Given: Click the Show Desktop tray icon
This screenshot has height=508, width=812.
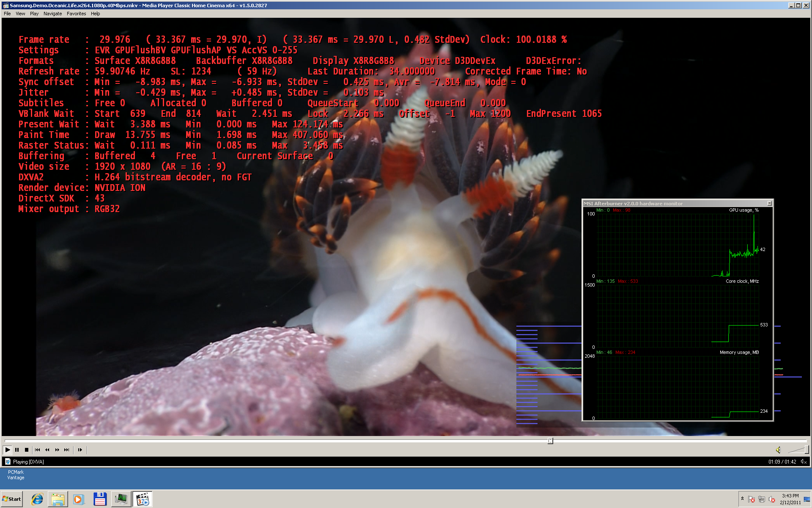Looking at the screenshot, I should [x=807, y=499].
